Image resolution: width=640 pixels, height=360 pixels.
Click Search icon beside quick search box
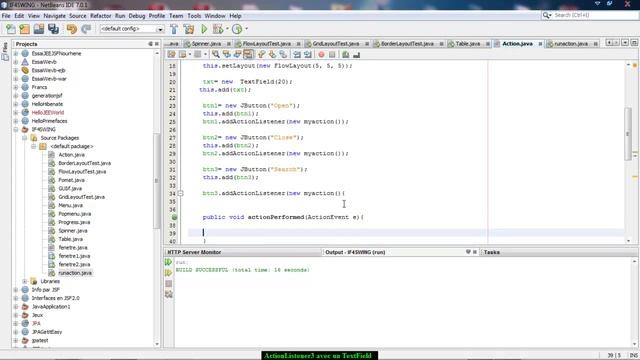coord(546,15)
